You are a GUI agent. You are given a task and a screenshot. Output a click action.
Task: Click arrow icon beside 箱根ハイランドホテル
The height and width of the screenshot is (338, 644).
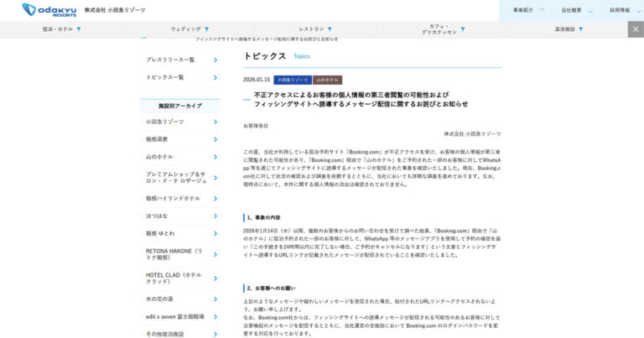tap(216, 199)
